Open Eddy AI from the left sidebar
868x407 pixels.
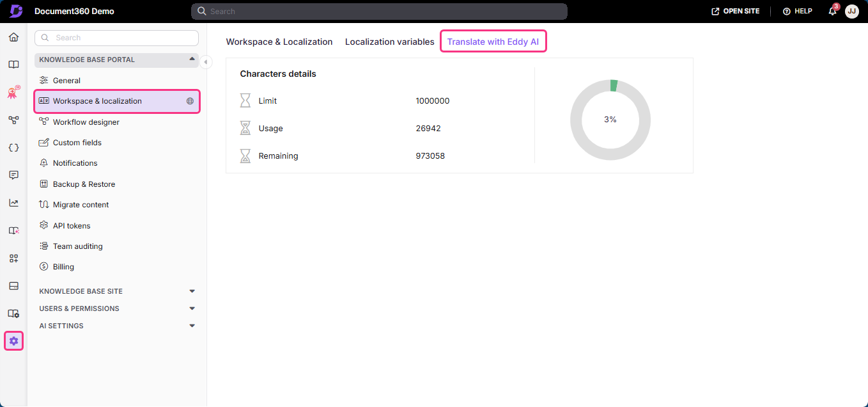coord(12,92)
